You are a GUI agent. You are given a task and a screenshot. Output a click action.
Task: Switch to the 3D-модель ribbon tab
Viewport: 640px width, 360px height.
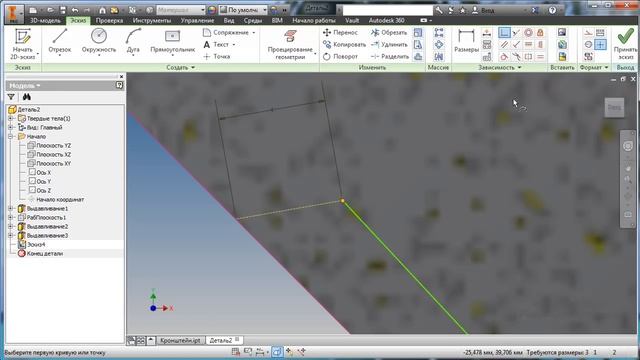[45, 20]
